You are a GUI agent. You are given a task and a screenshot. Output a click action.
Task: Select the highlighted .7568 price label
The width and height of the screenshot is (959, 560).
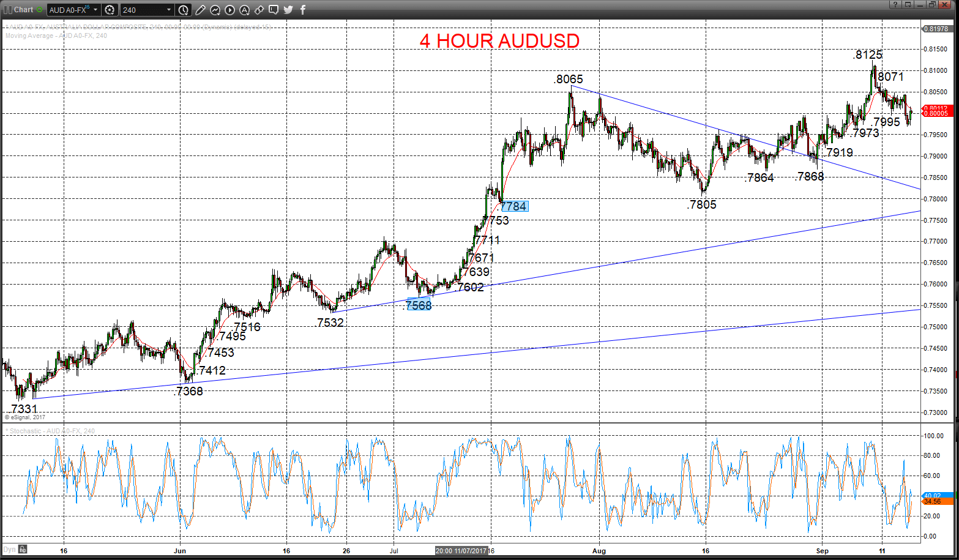[419, 305]
